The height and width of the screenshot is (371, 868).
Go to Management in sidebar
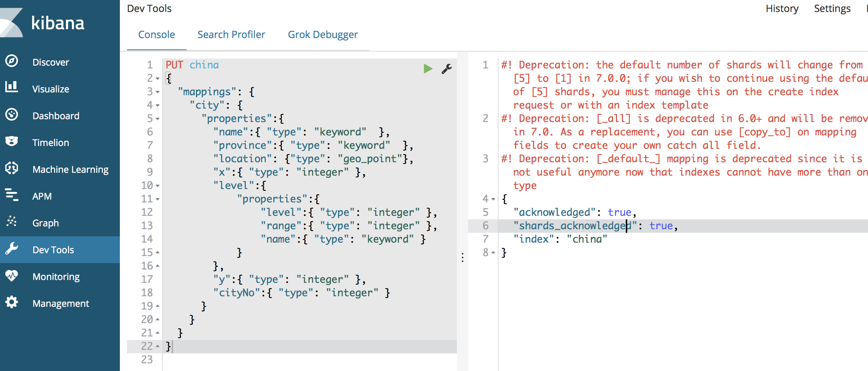pyautogui.click(x=61, y=304)
